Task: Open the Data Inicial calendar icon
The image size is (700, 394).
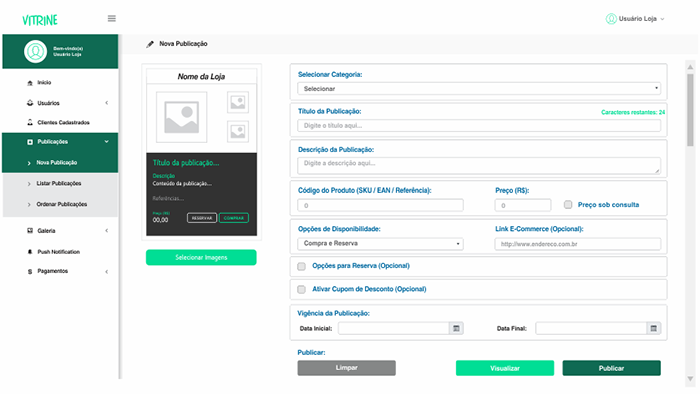Action: pos(456,328)
